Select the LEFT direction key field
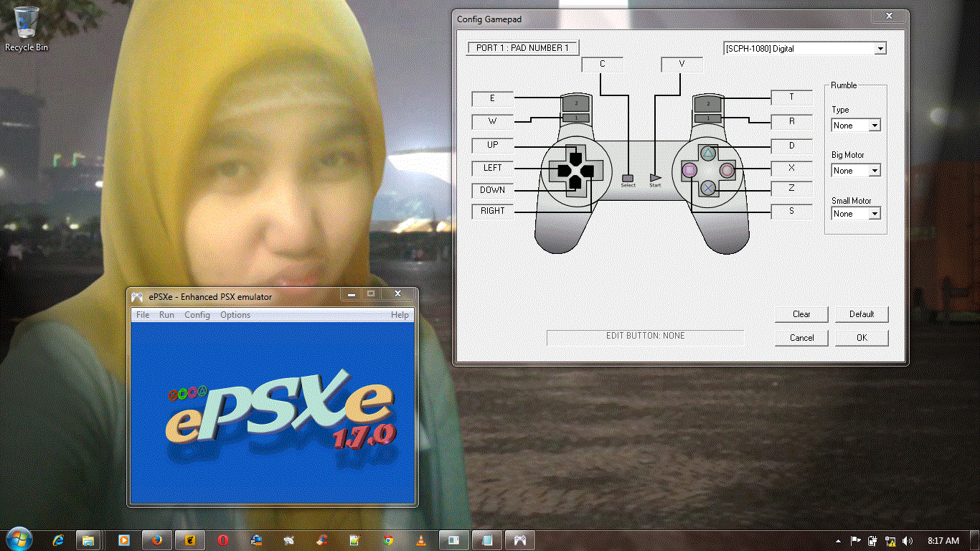This screenshot has height=551, width=980. (x=493, y=168)
